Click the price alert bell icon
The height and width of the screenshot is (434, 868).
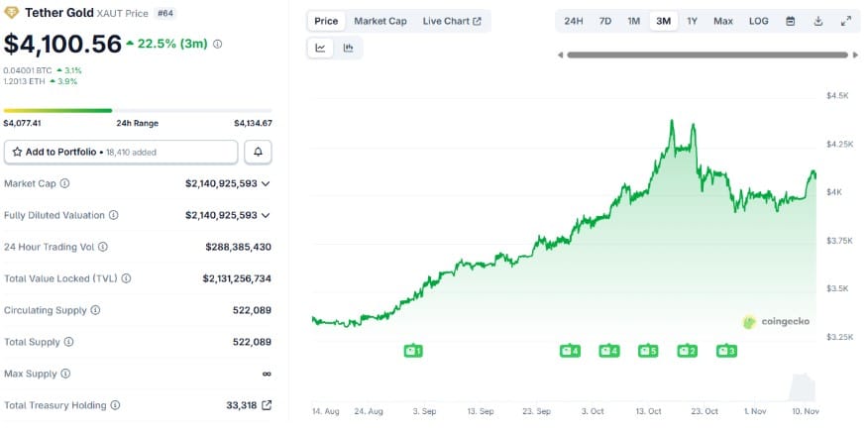(259, 152)
